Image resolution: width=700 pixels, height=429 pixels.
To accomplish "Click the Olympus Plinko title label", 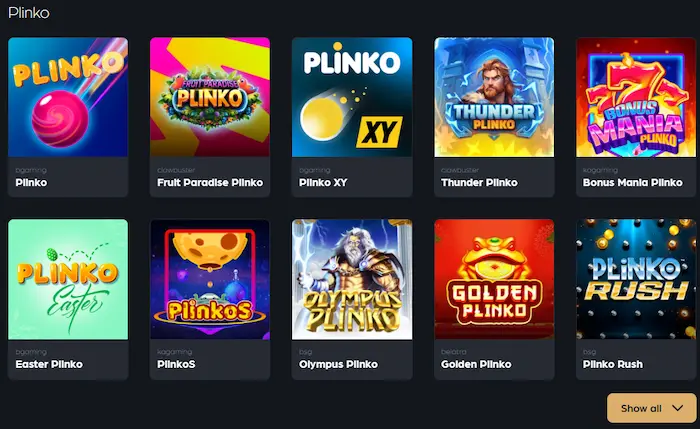I will coord(338,364).
